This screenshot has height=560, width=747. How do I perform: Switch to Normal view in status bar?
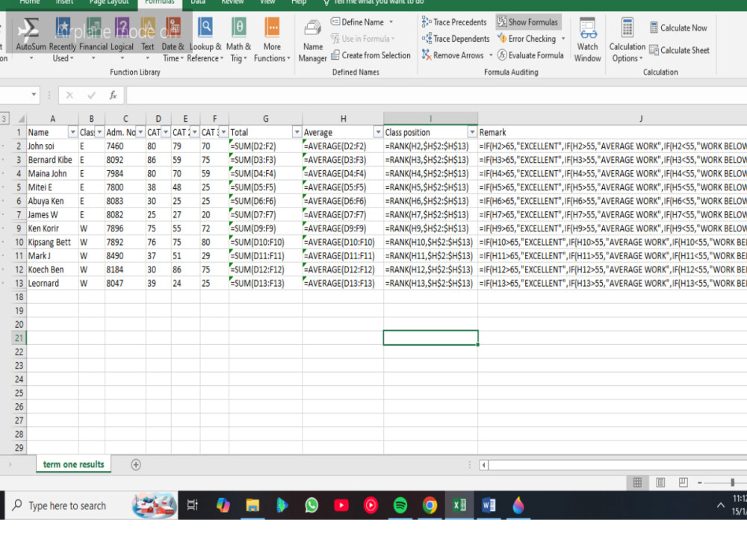pos(637,482)
